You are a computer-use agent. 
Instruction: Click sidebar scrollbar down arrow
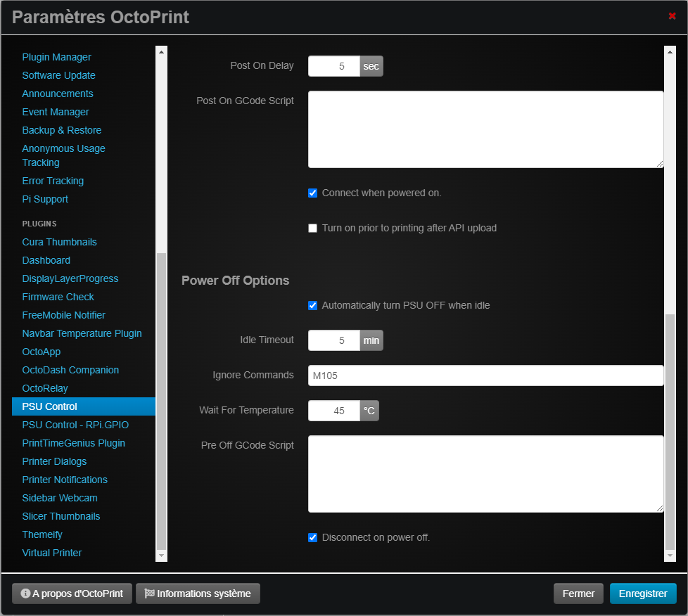point(162,556)
